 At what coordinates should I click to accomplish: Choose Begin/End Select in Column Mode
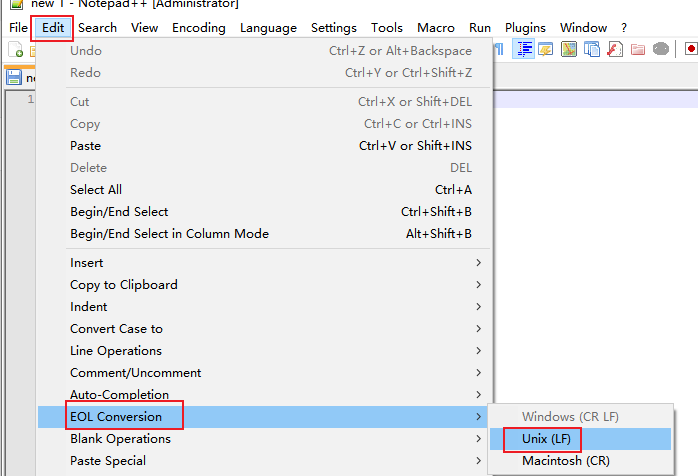(265, 234)
